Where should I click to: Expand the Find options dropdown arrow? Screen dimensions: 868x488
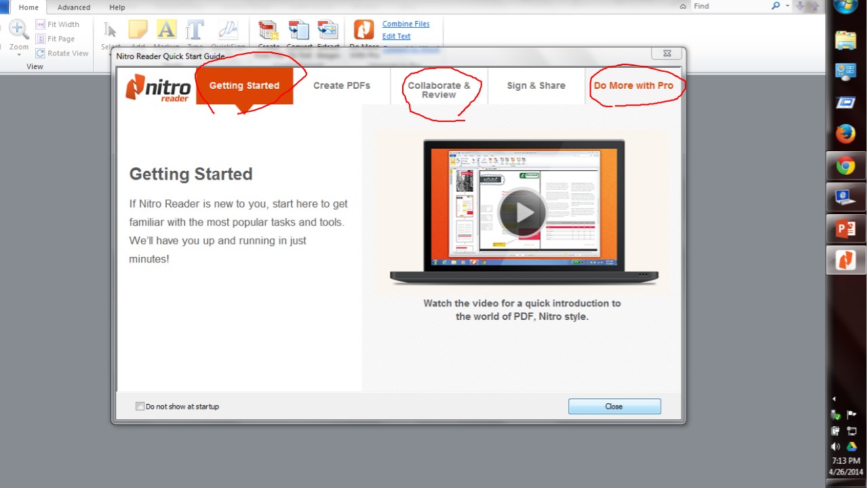787,6
